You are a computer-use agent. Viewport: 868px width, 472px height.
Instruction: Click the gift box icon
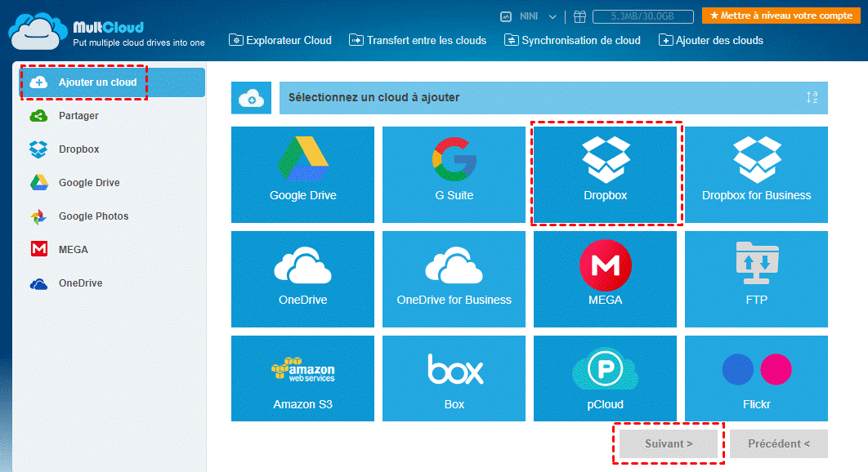click(x=579, y=16)
